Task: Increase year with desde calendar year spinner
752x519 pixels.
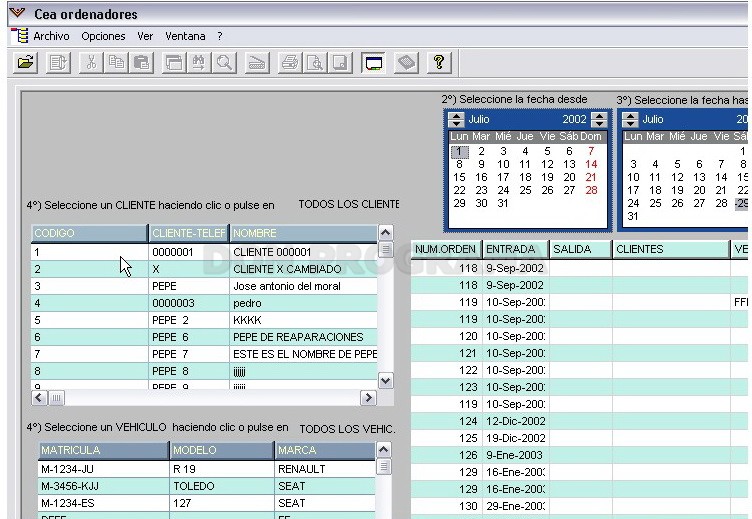Action: coord(599,116)
